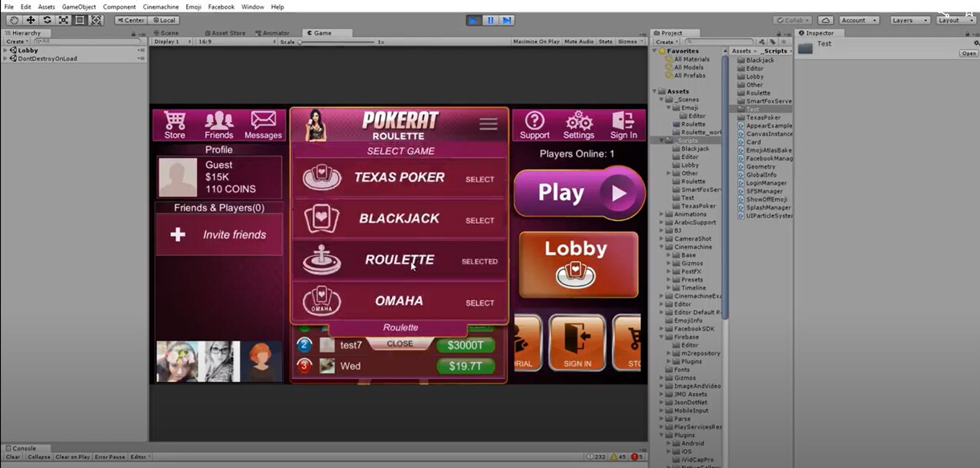Screen dimensions: 980x468
Task: Open the Layers dropdown
Action: [x=909, y=20]
